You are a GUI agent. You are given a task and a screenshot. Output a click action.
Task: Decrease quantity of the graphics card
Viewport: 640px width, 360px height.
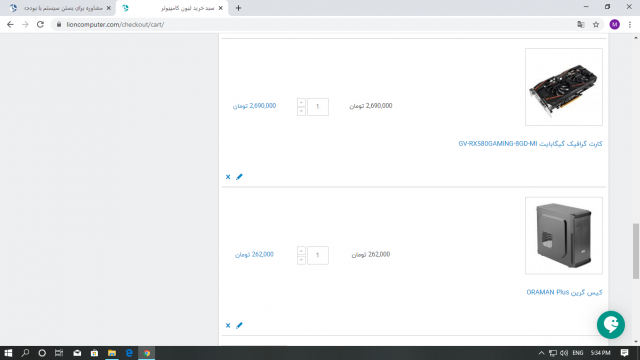click(301, 111)
